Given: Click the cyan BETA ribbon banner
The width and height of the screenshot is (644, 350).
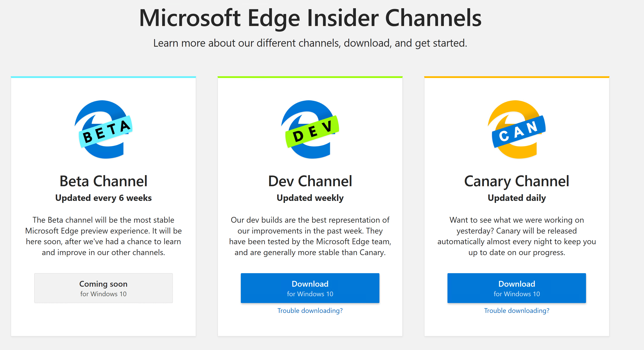Looking at the screenshot, I should [x=106, y=132].
